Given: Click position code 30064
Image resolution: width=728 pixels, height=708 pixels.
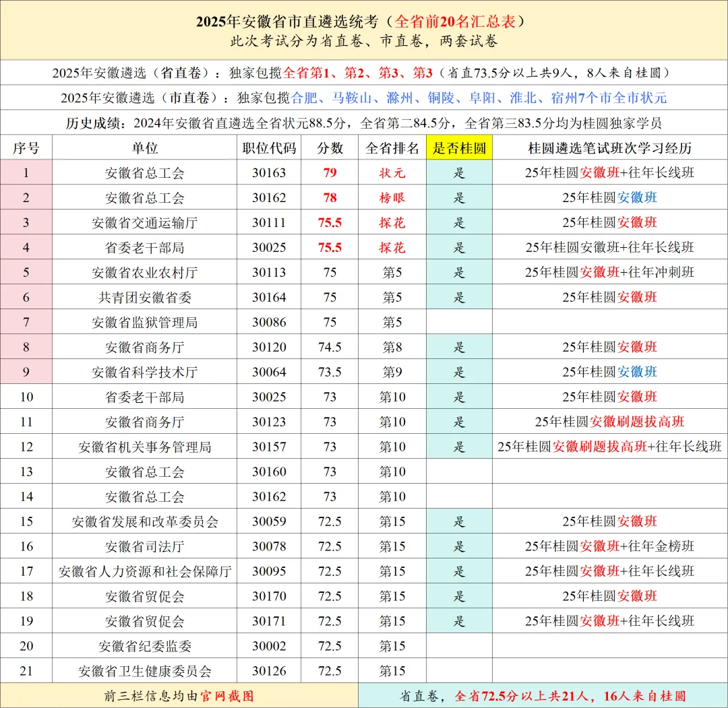Looking at the screenshot, I should pyautogui.click(x=269, y=372).
